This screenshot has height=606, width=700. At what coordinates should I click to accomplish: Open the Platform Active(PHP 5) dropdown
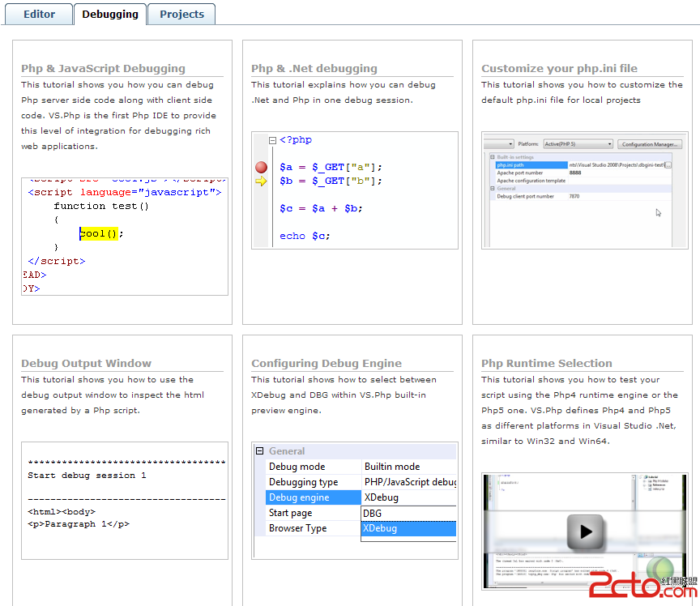click(x=578, y=143)
